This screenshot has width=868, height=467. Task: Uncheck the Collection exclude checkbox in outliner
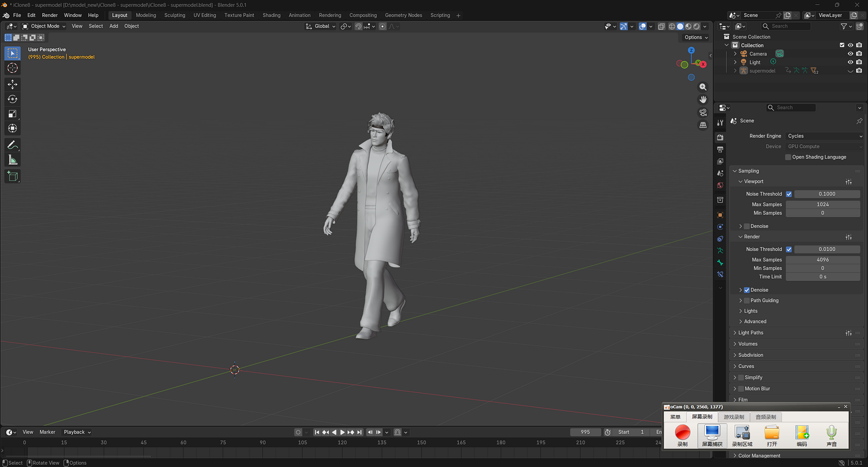pyautogui.click(x=842, y=45)
